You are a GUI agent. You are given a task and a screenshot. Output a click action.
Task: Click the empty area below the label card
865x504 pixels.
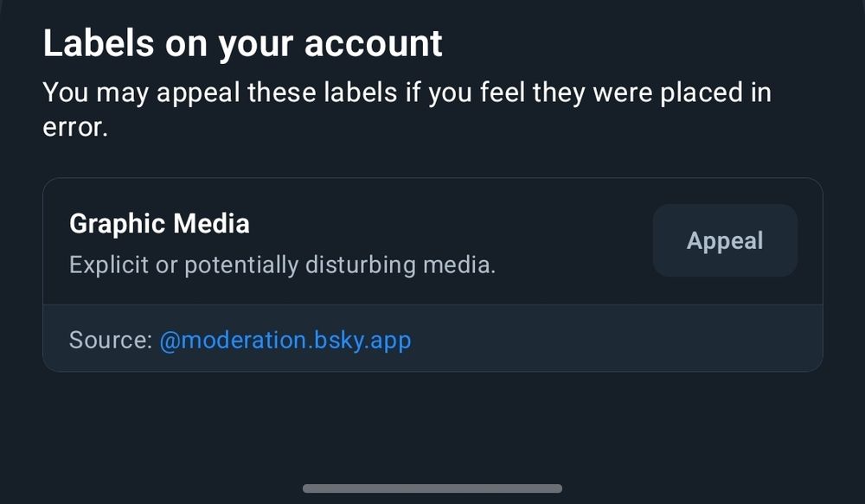[x=432, y=425]
